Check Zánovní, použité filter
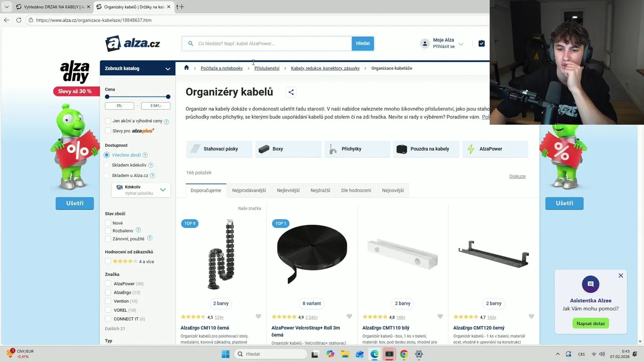The image size is (644, 362). click(x=108, y=239)
